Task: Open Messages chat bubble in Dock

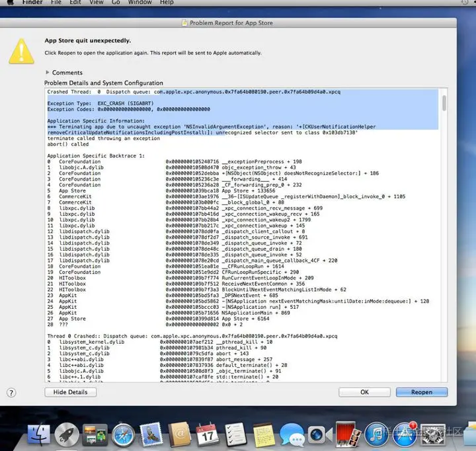Action: [292, 435]
